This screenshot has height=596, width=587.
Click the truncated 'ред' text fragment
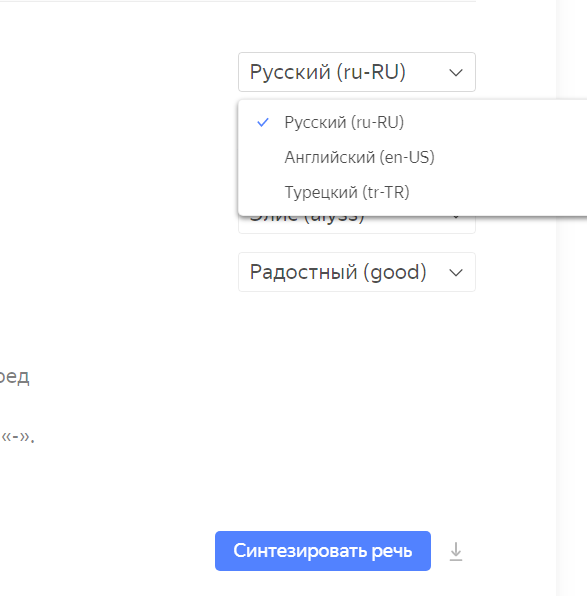click(14, 377)
